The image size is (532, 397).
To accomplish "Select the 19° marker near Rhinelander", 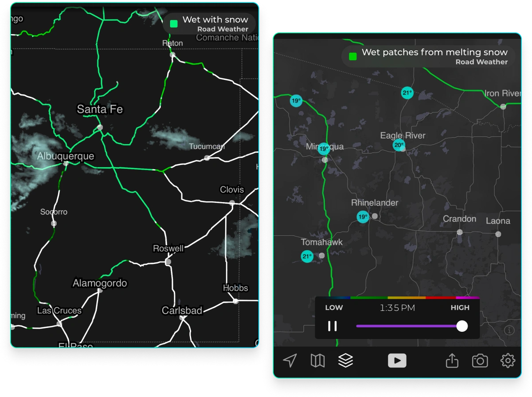I will coord(363,217).
